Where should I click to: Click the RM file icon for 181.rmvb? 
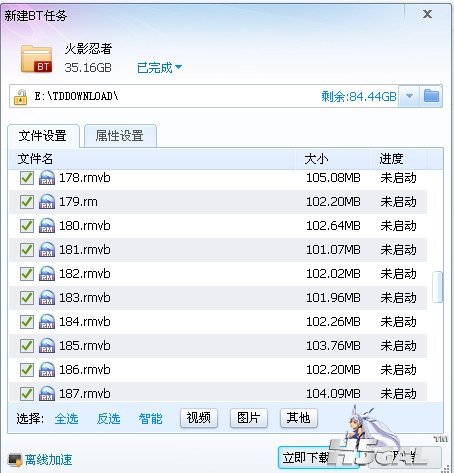click(47, 250)
